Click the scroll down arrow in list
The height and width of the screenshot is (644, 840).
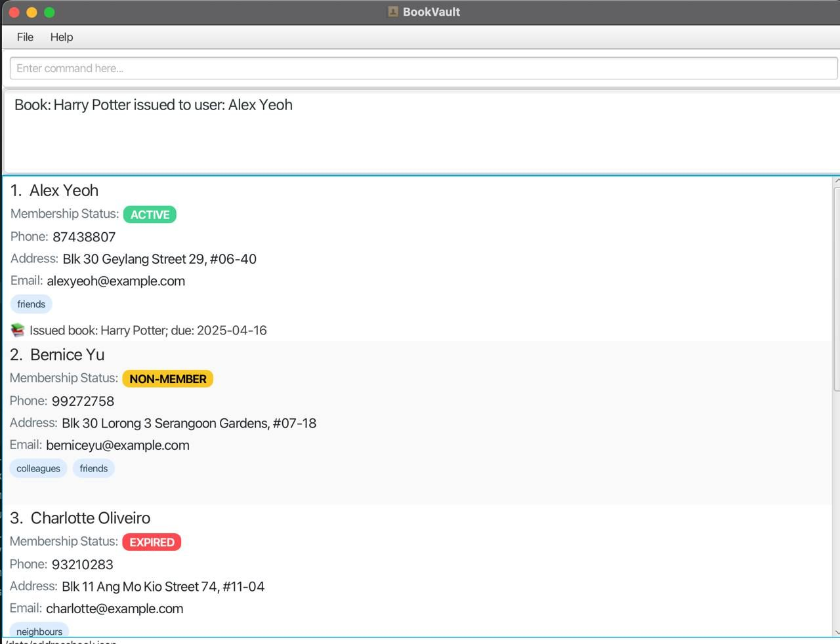coord(836,632)
